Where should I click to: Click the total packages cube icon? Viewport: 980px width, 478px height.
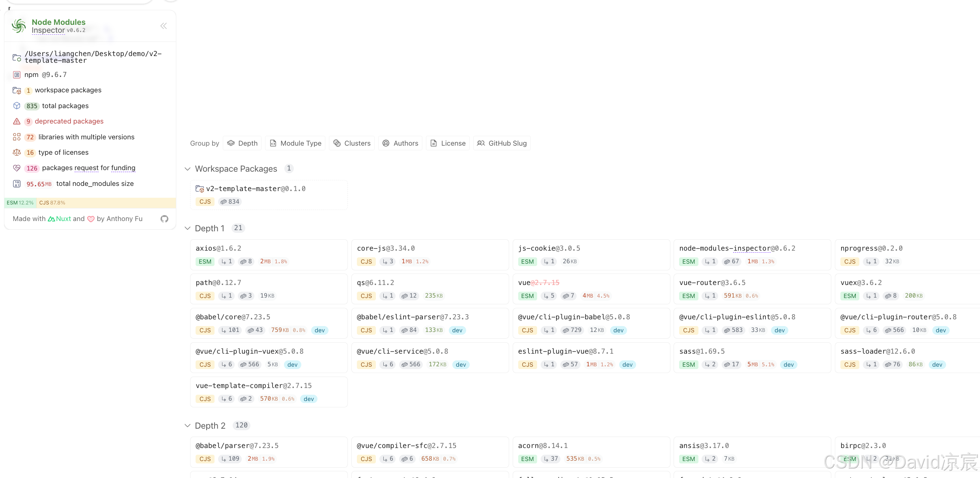(17, 106)
